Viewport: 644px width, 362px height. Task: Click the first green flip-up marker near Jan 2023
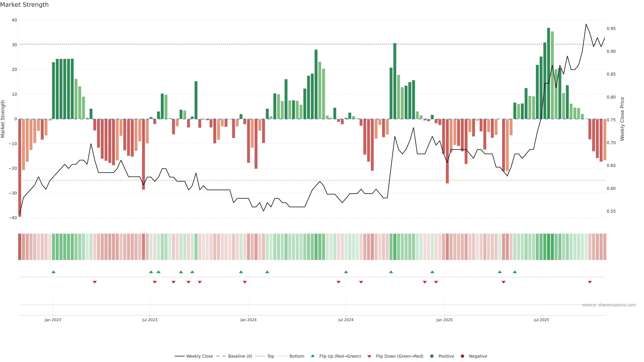[53, 272]
